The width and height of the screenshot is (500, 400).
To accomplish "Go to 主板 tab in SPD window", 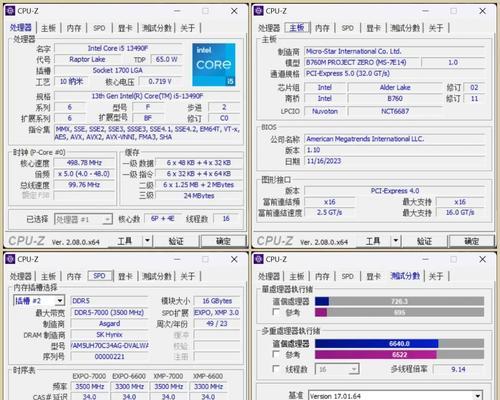I will (x=48, y=276).
